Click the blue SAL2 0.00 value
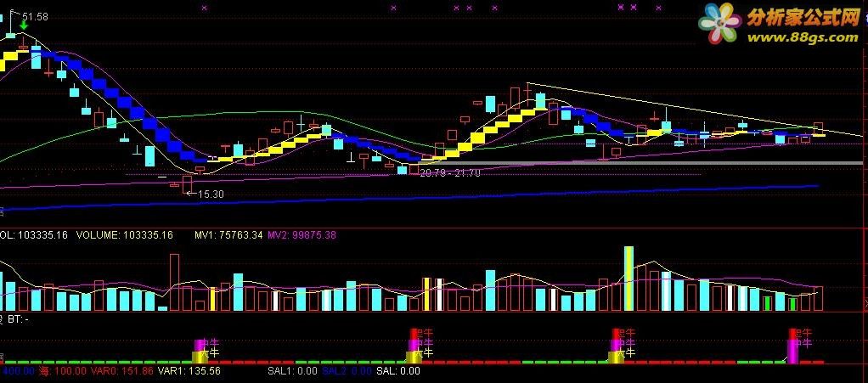Viewport: 868px width, 383px height. pos(347,371)
